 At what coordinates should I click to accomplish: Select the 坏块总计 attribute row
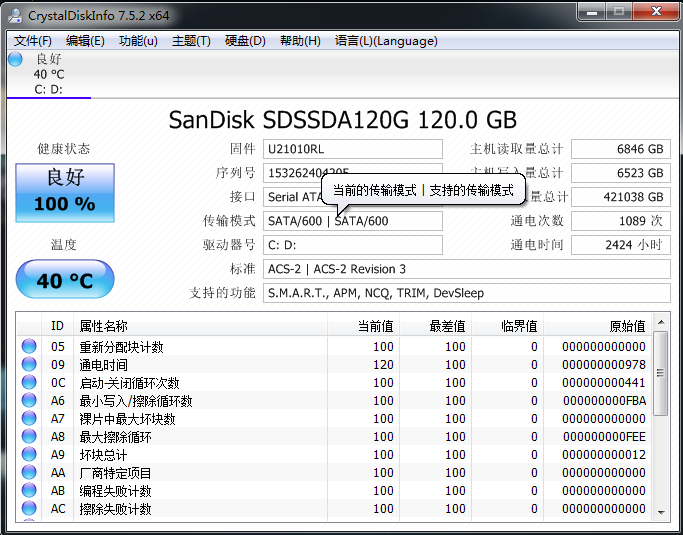(335, 454)
